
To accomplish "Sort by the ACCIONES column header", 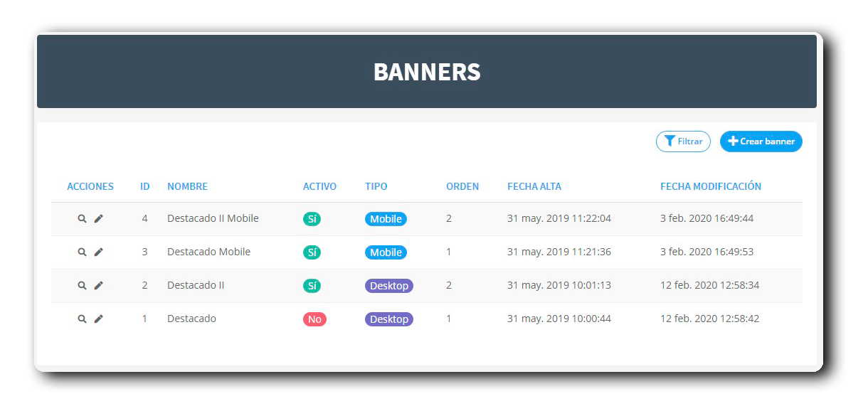I will coord(90,187).
